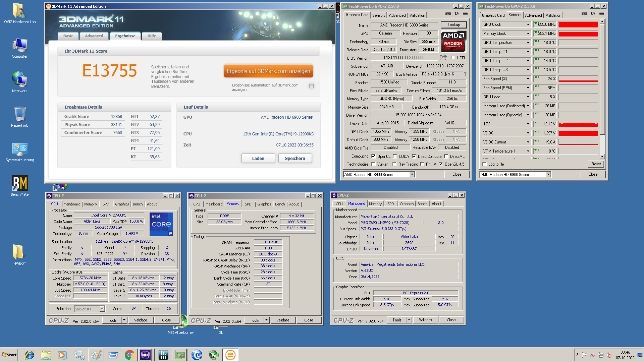644x362 pixels.
Task: Open Fan Speed (%) sensor dropdown
Action: click(x=528, y=79)
